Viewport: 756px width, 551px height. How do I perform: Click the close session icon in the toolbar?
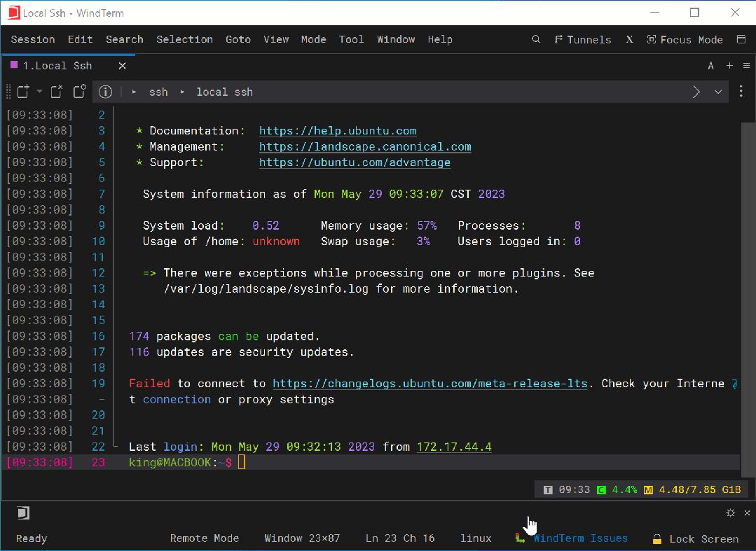pos(56,91)
